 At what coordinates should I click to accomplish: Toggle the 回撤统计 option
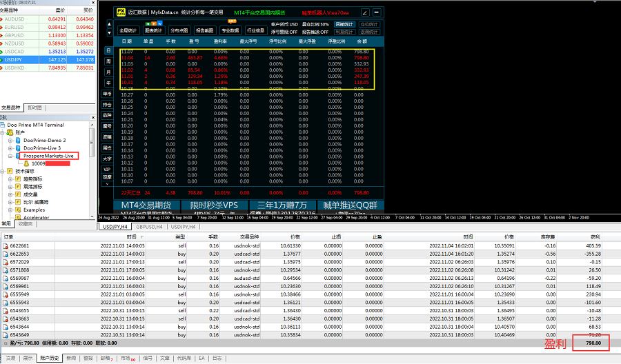344,25
